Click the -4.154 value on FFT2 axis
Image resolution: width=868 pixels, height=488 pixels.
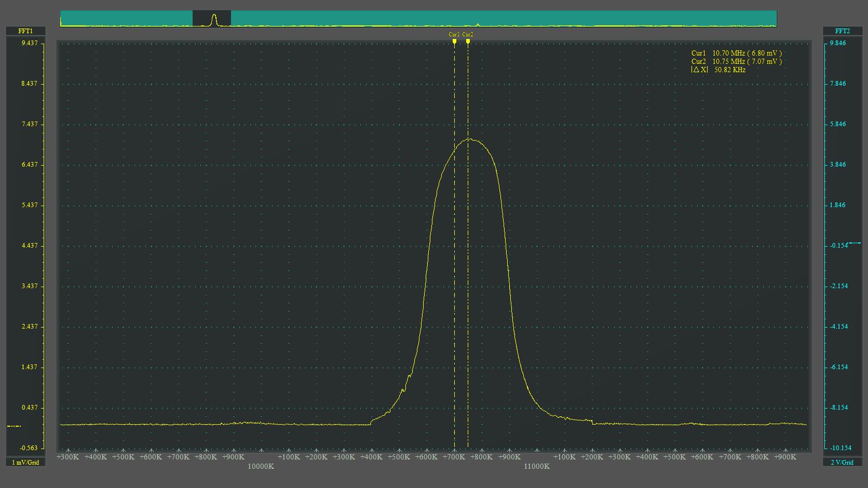pos(839,327)
